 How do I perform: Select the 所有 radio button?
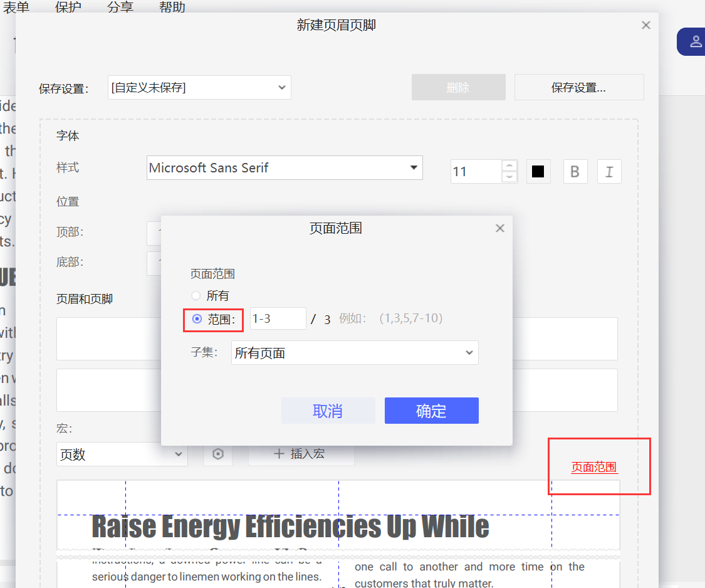tap(195, 296)
